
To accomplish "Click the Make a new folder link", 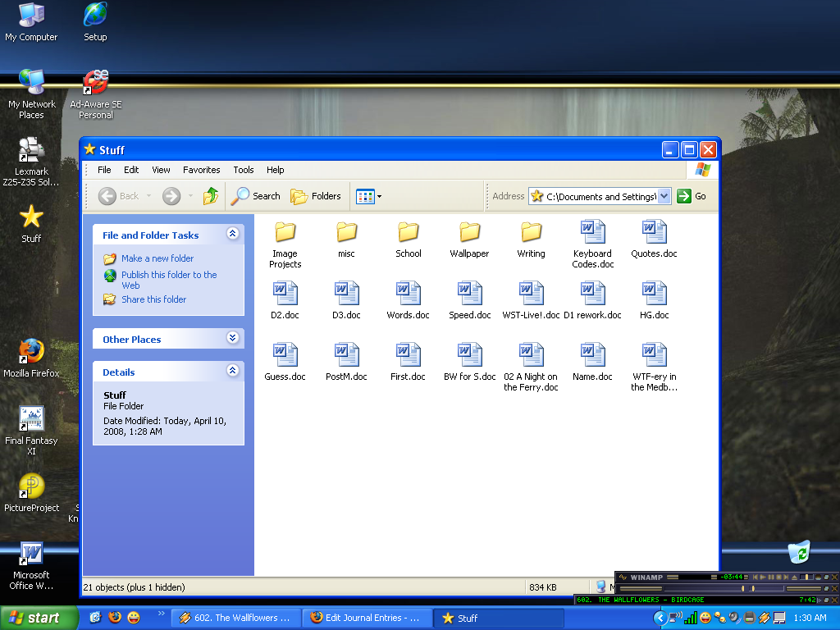I will tap(157, 258).
